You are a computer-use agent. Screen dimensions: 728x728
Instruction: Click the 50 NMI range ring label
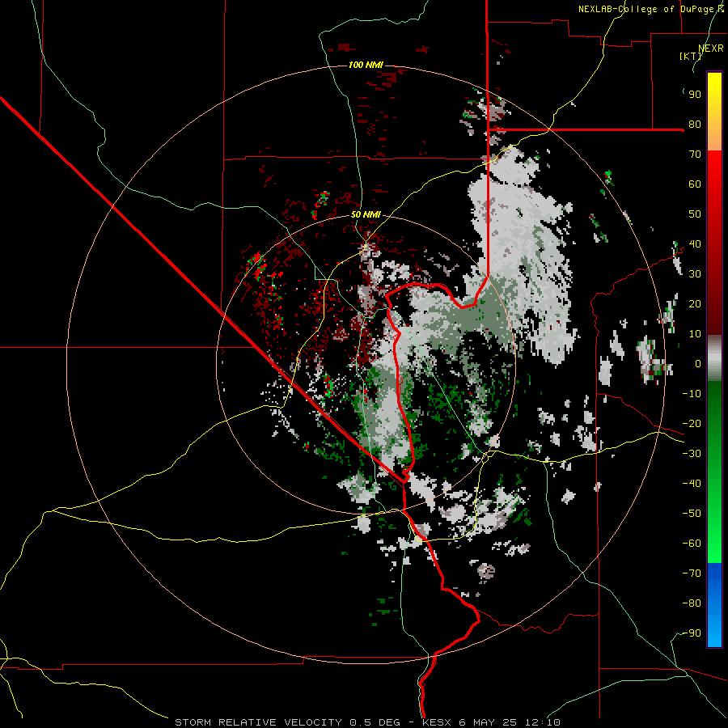coord(366,214)
